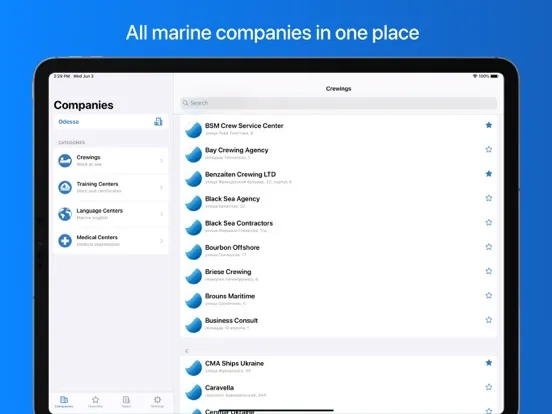
Task: Expand Language Centers row chevron
Action: pos(161,214)
